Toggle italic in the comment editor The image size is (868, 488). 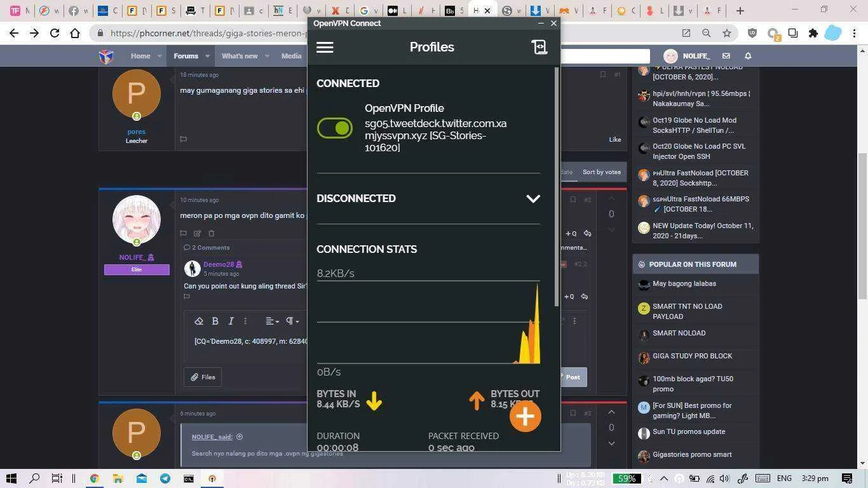(231, 321)
